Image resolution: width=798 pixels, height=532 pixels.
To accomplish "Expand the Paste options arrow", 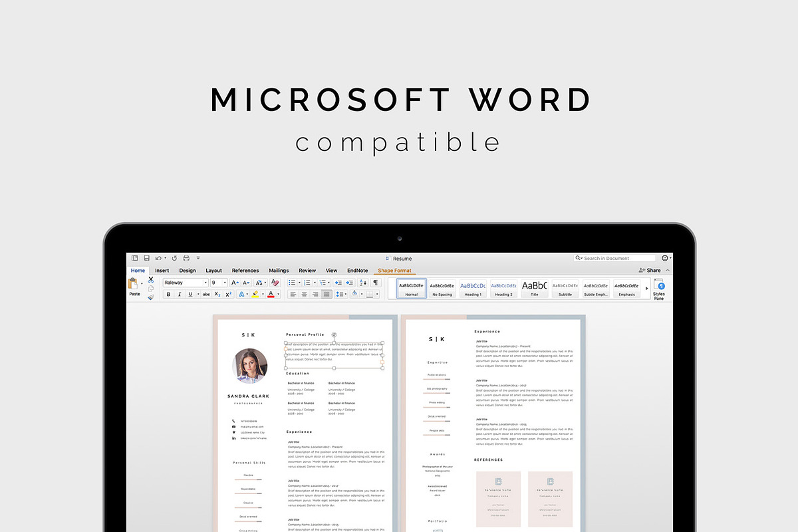I will (x=142, y=284).
